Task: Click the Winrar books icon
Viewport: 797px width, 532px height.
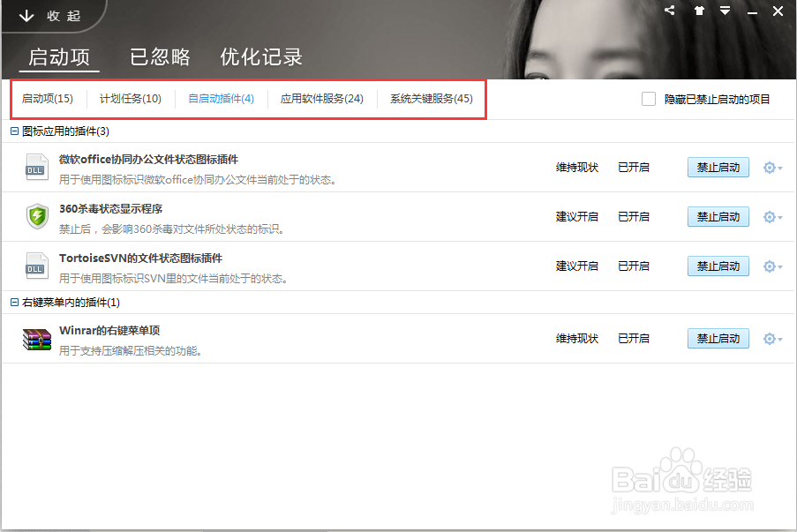Action: (x=37, y=339)
